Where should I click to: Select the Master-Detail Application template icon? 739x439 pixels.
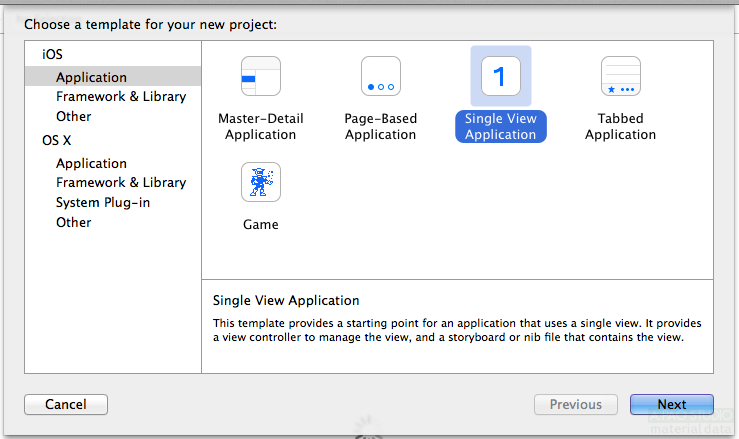tap(261, 76)
